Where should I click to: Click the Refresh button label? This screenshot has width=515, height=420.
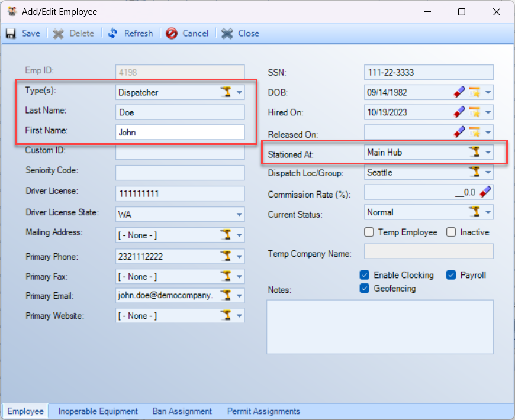pos(139,34)
